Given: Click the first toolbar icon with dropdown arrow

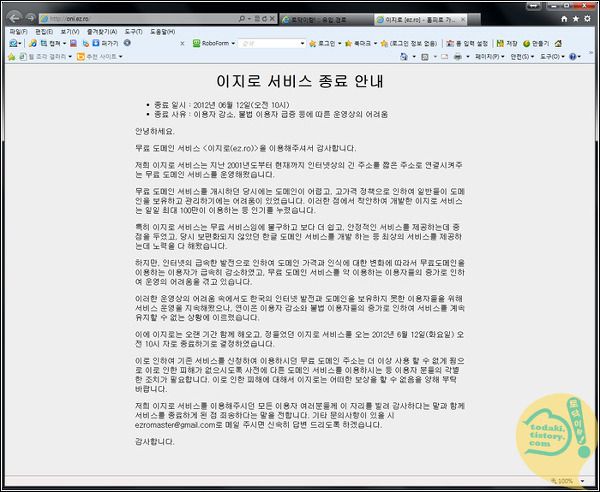Looking at the screenshot, I should tap(15, 44).
